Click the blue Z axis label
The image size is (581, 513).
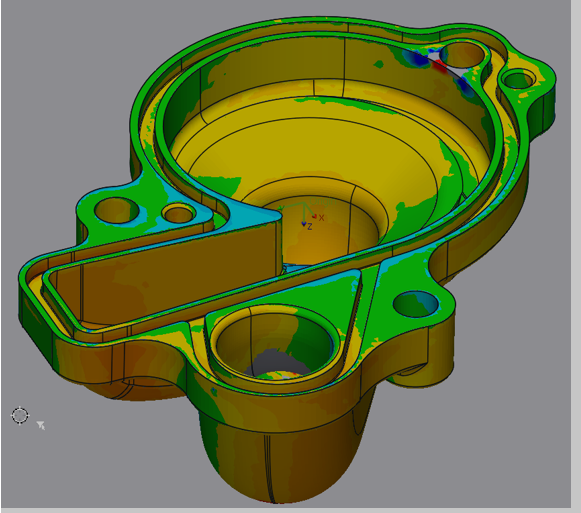[310, 226]
